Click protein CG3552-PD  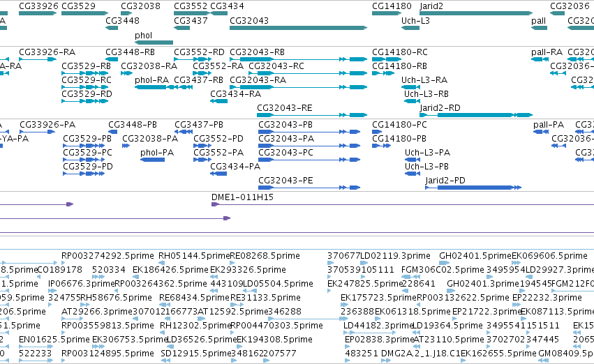point(218,139)
